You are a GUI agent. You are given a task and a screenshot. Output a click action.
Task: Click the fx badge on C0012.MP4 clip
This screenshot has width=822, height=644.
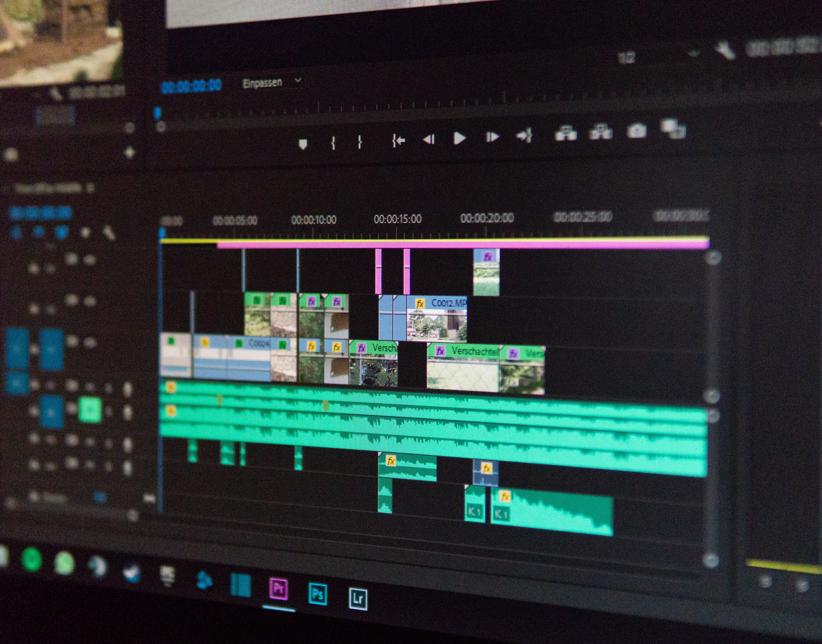(420, 304)
